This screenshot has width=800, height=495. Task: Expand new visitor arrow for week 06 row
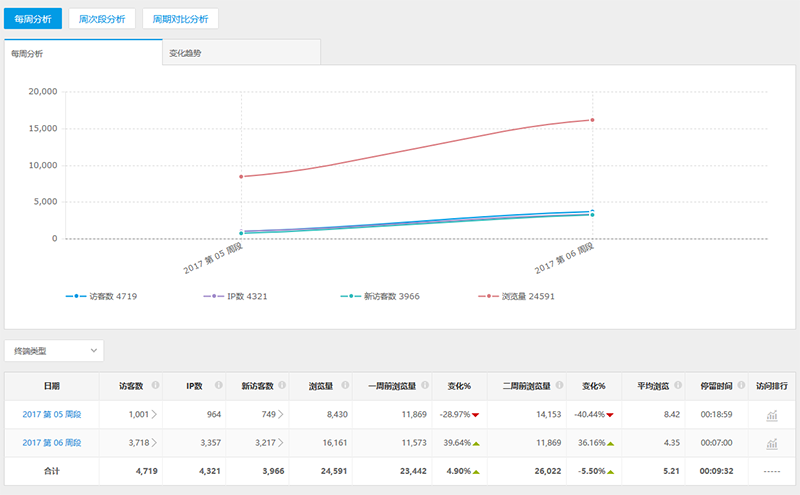click(x=279, y=442)
